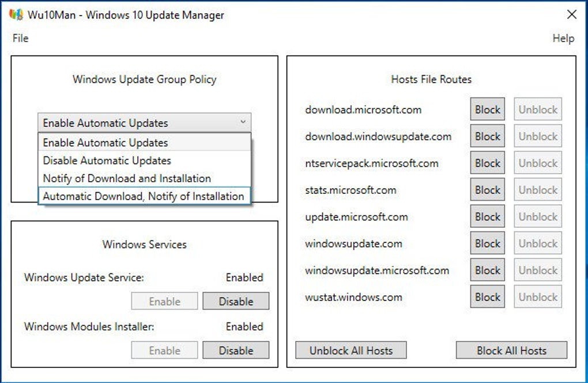Unblock wustat.windows.com
588x383 pixels.
(538, 296)
